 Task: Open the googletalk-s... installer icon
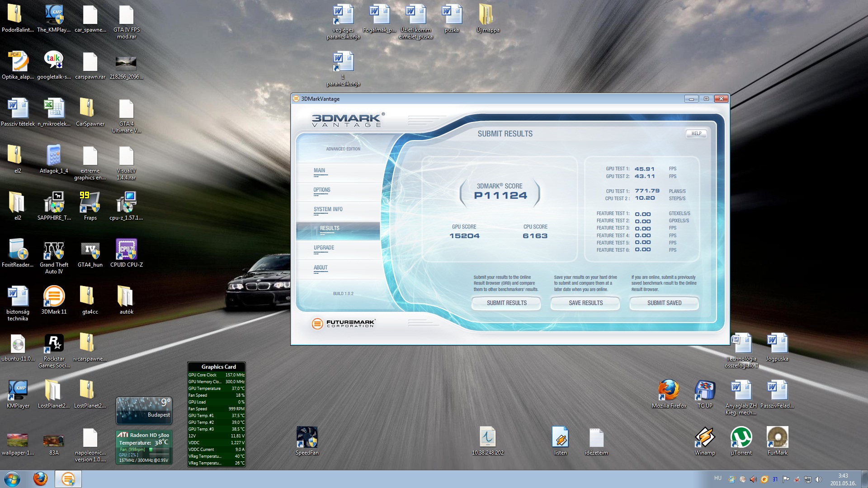[x=54, y=65]
